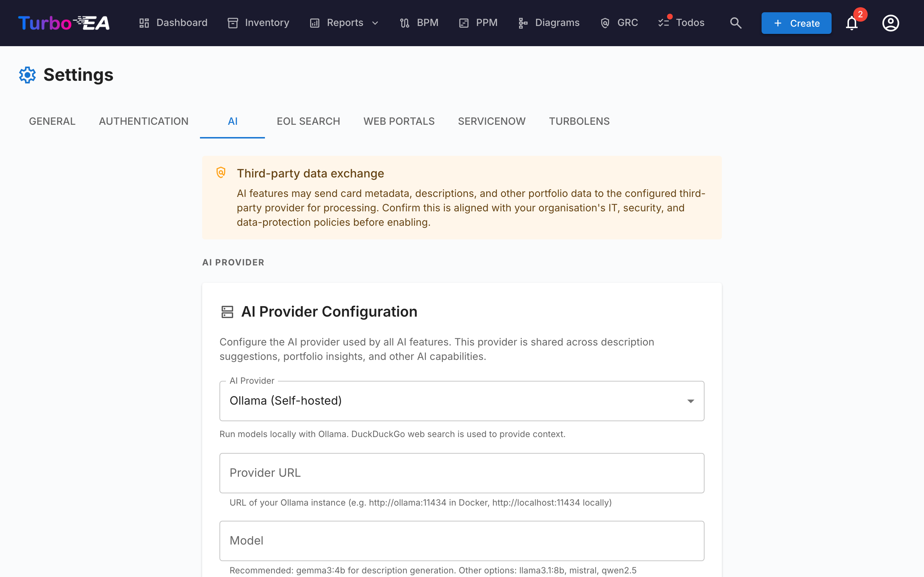924x577 pixels.
Task: Open the search magnifier icon
Action: click(x=735, y=23)
